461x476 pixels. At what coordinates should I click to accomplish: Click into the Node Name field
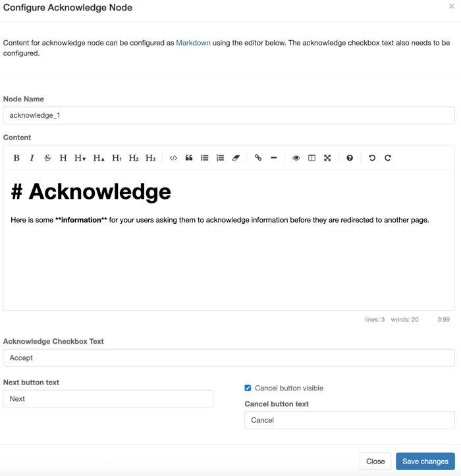pos(229,115)
